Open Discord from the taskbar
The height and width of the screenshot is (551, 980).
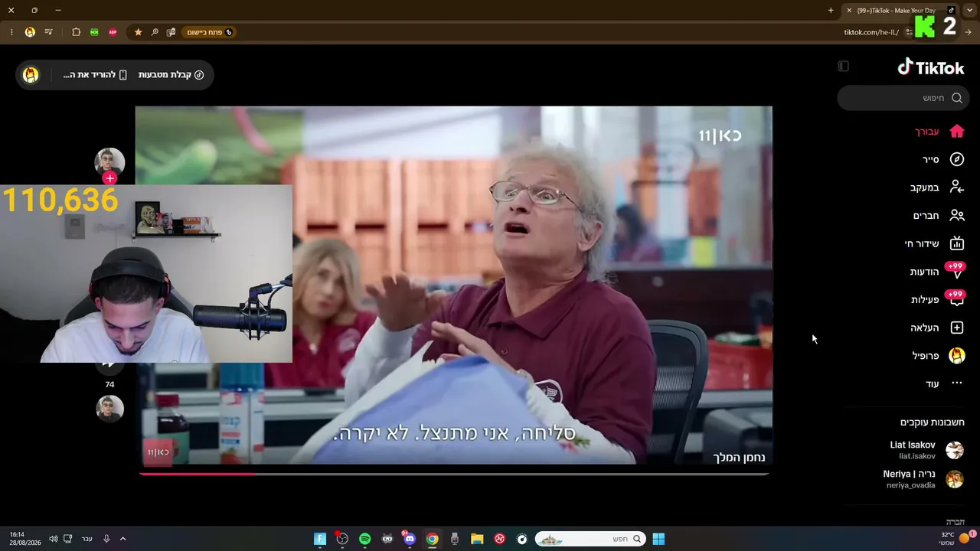[x=410, y=539]
